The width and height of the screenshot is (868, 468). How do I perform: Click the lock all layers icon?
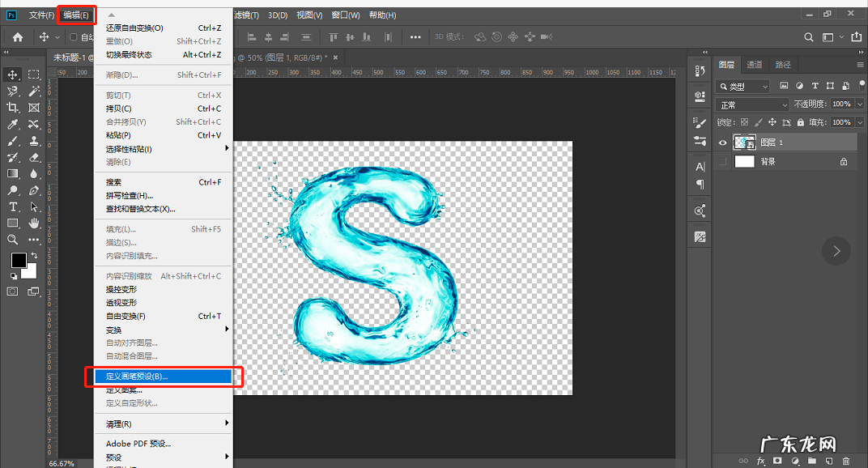[801, 122]
